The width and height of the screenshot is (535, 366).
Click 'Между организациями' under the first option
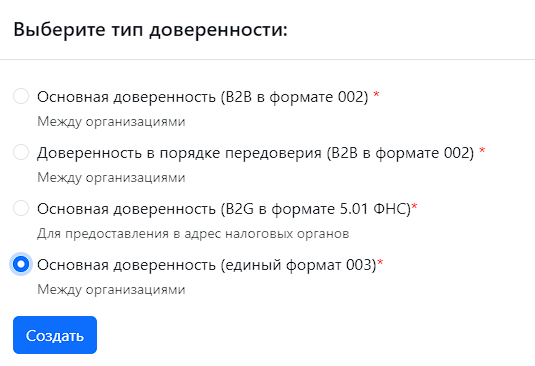tap(111, 122)
